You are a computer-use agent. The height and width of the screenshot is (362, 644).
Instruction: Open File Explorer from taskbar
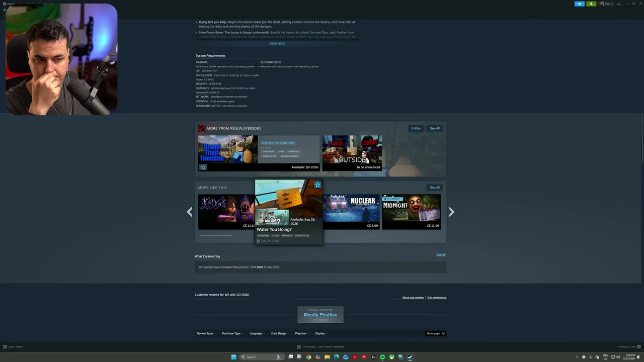(327, 357)
